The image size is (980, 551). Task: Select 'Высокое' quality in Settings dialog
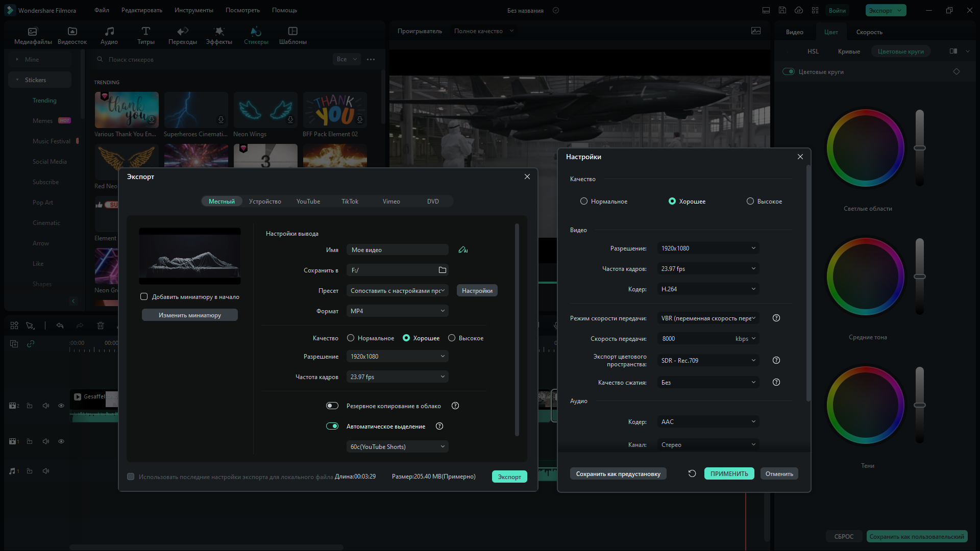(x=750, y=202)
